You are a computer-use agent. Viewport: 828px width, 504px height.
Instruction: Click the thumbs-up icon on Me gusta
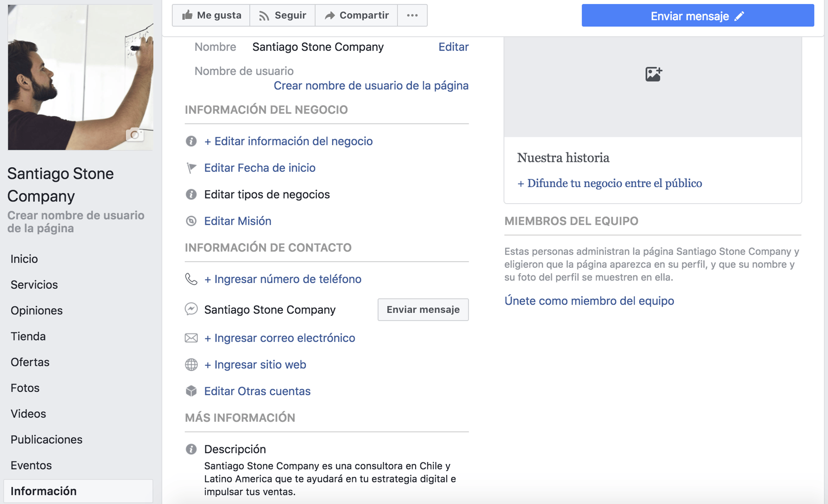click(x=187, y=15)
